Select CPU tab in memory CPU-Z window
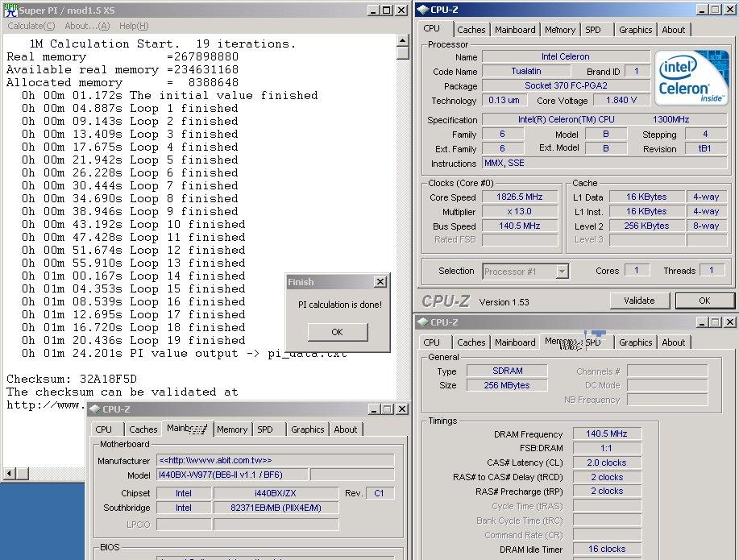The width and height of the screenshot is (739, 560). click(432, 342)
